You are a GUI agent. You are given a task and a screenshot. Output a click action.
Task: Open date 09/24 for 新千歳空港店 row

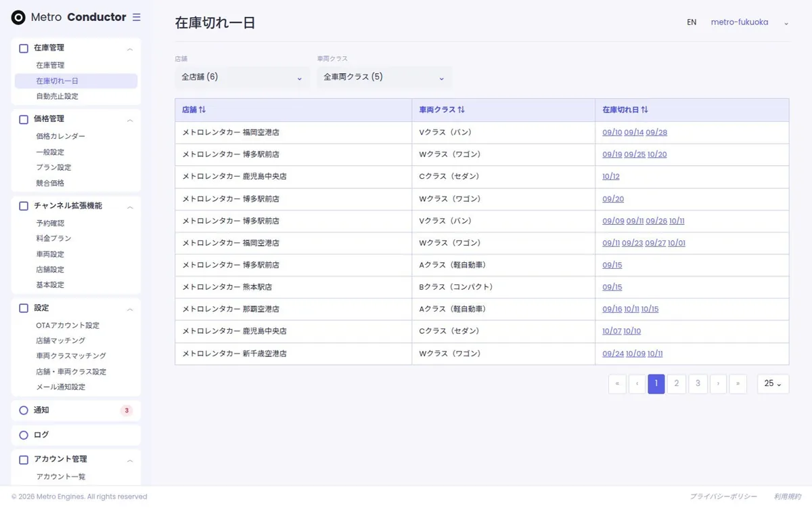pyautogui.click(x=613, y=354)
